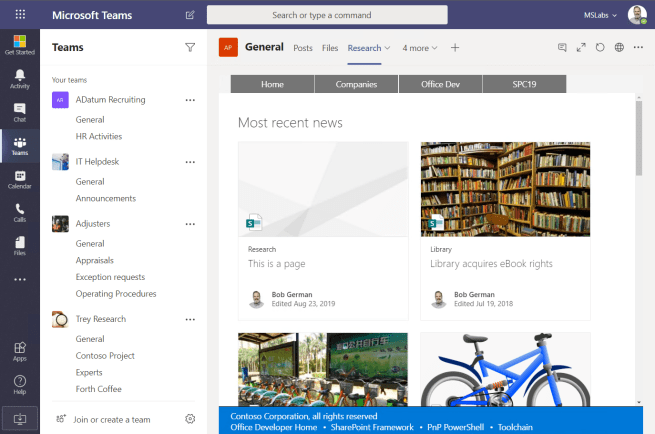
Task: Open the library bookshelf news thumbnail
Action: [505, 187]
